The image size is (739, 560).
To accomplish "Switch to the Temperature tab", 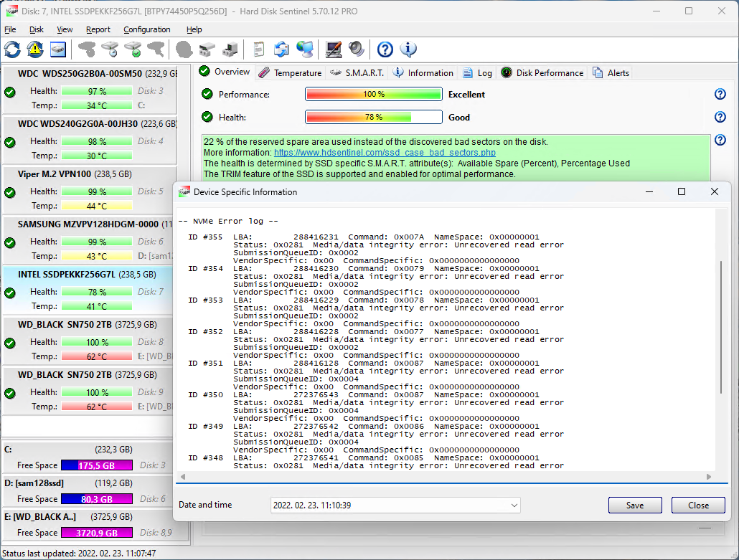I will tap(291, 73).
